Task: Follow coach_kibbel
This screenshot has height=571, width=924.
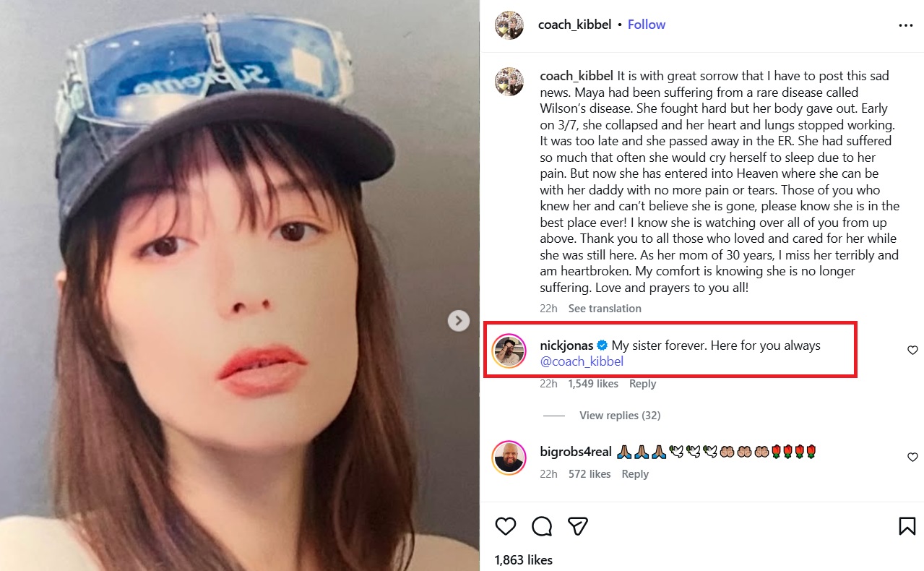Action: (x=646, y=25)
